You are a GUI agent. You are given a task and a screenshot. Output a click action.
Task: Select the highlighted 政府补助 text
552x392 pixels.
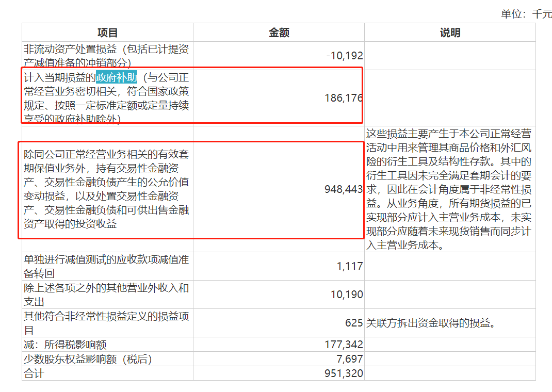[x=117, y=78]
